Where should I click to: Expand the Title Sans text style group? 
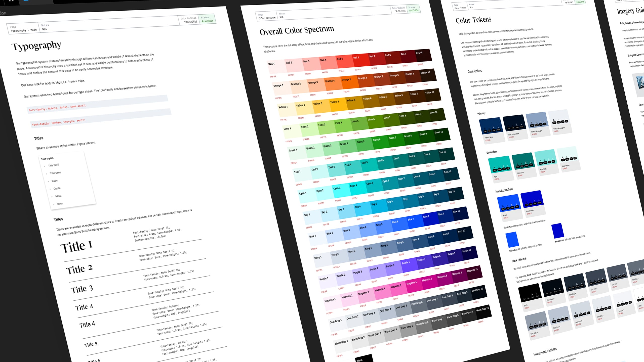(47, 174)
